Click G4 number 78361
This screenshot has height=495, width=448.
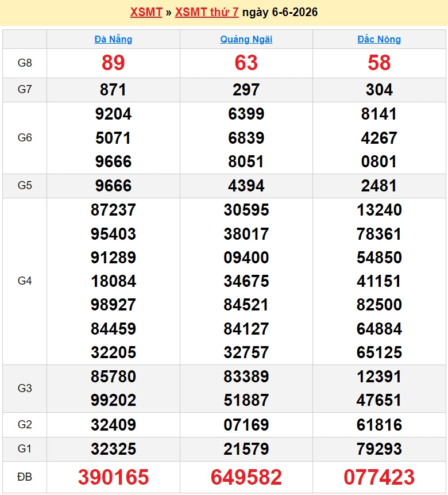(x=379, y=234)
